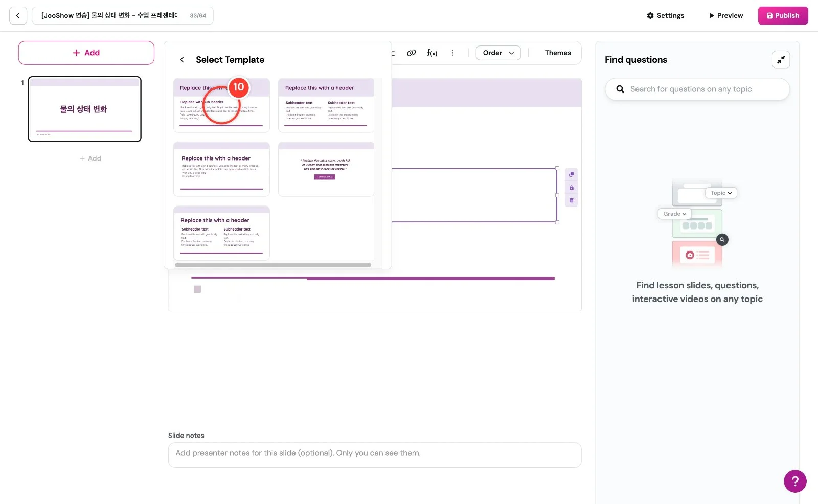
Task: Click the large Add slide button
Action: coord(86,53)
